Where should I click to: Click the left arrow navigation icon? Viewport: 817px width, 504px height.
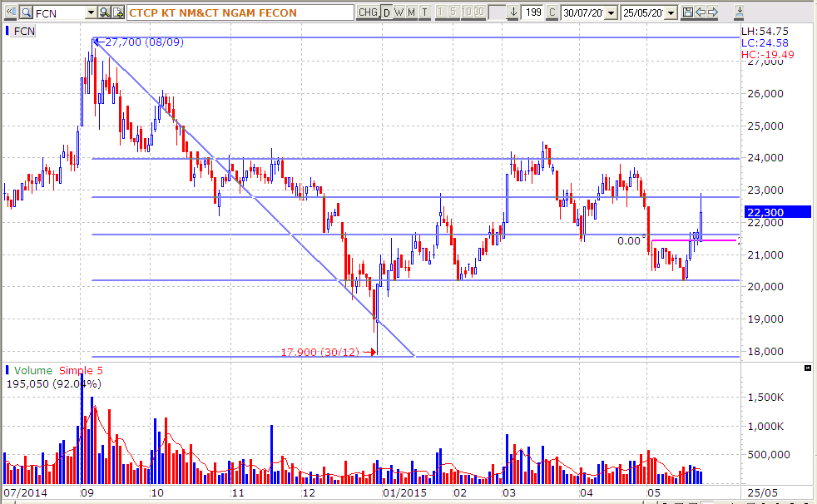701,12
